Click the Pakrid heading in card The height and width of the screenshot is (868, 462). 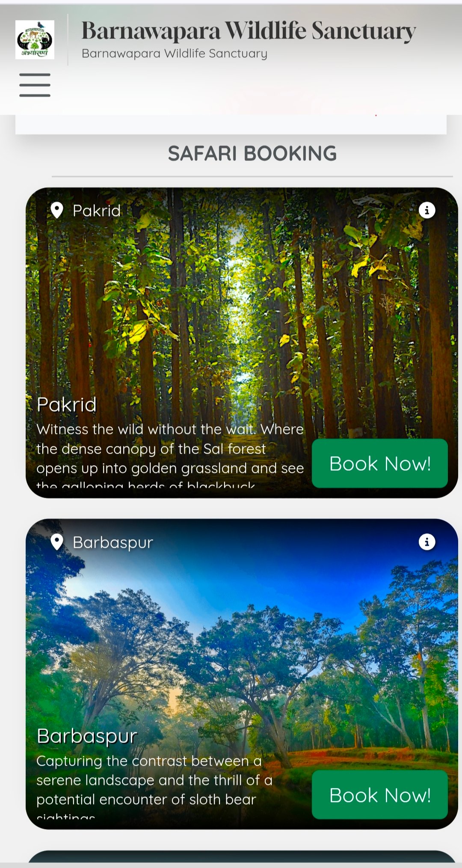[x=67, y=404]
